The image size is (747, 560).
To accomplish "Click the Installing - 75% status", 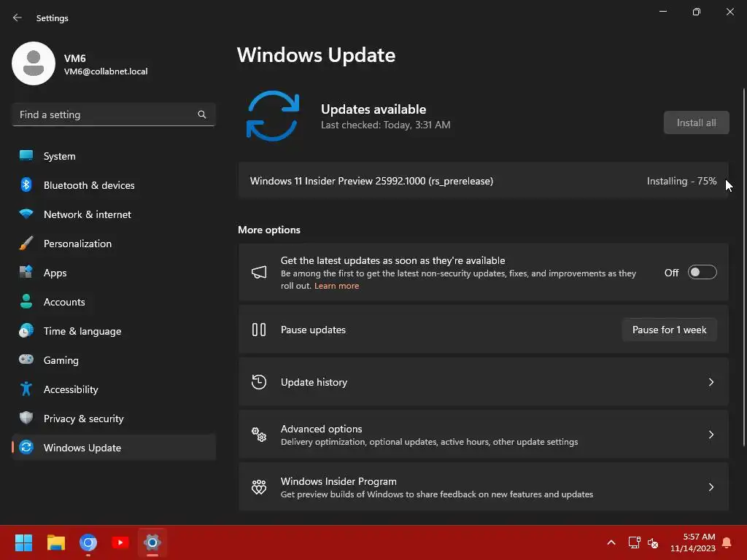I will [x=682, y=181].
